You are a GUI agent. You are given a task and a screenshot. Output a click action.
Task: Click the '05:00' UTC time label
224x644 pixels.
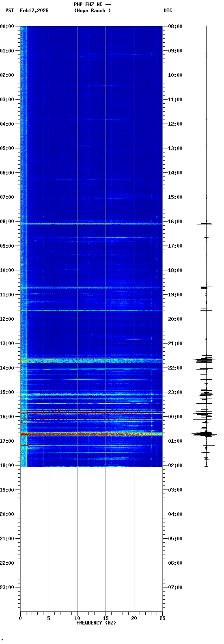click(175, 539)
